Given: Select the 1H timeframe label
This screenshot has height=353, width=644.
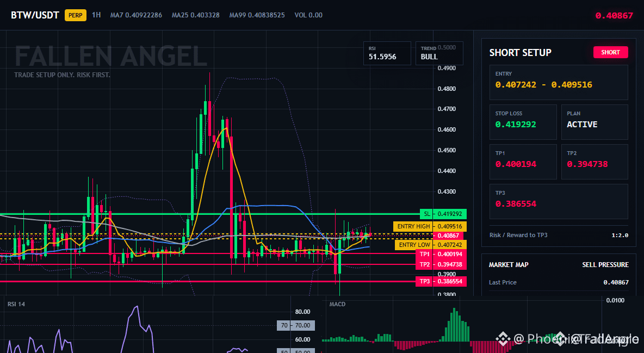Looking at the screenshot, I should pos(96,15).
